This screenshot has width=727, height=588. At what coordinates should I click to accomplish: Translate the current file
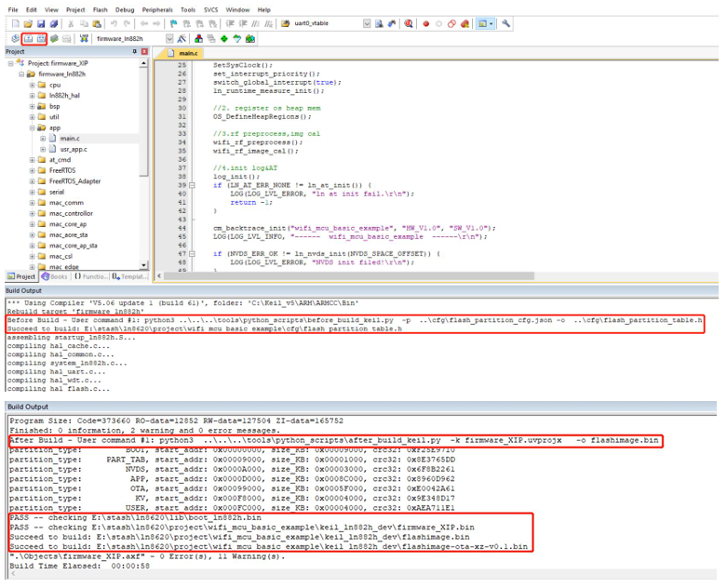[x=15, y=39]
